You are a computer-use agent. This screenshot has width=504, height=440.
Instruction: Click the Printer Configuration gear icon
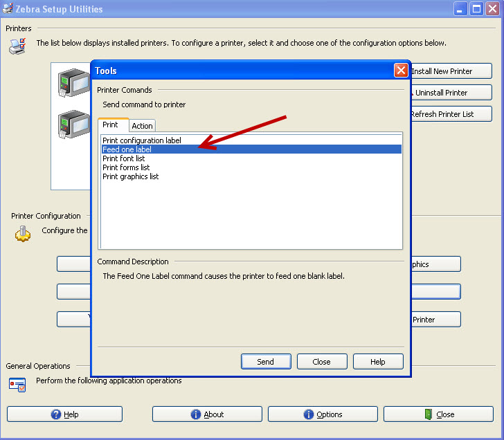coord(24,232)
